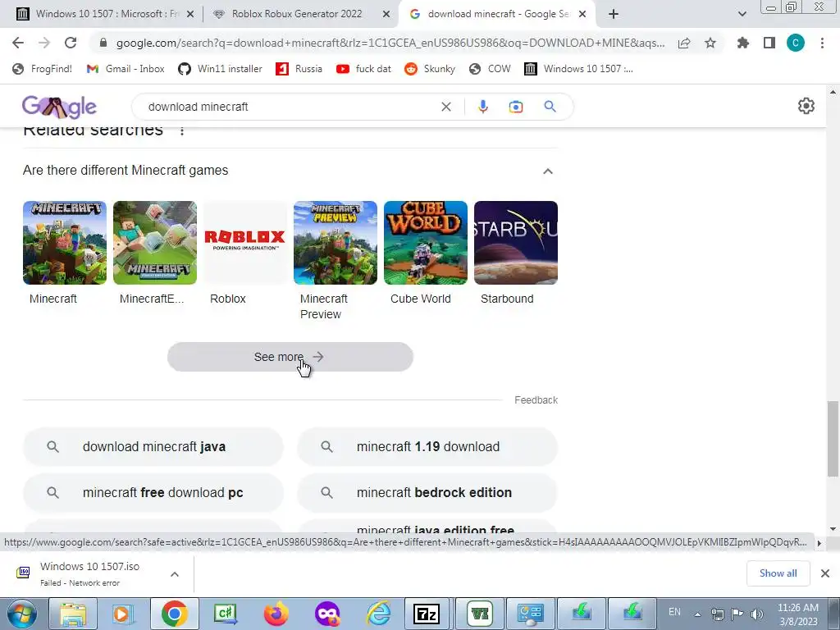Viewport: 840px width, 630px height.
Task: Open the FrogFind! bookmark
Action: point(43,69)
